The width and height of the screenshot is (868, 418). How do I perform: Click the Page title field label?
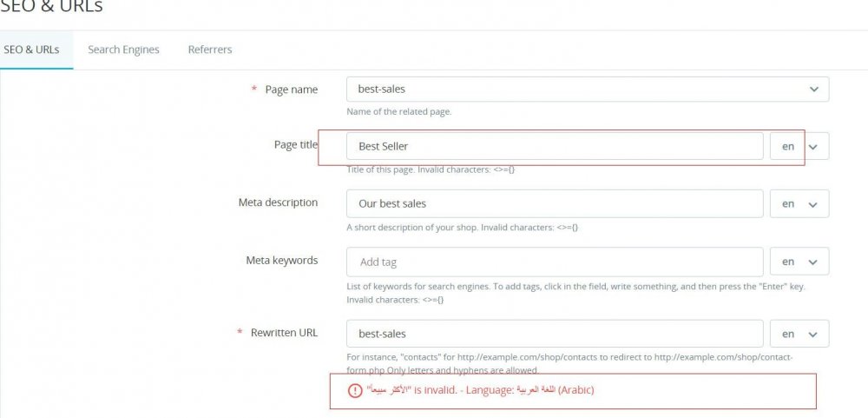tap(295, 145)
